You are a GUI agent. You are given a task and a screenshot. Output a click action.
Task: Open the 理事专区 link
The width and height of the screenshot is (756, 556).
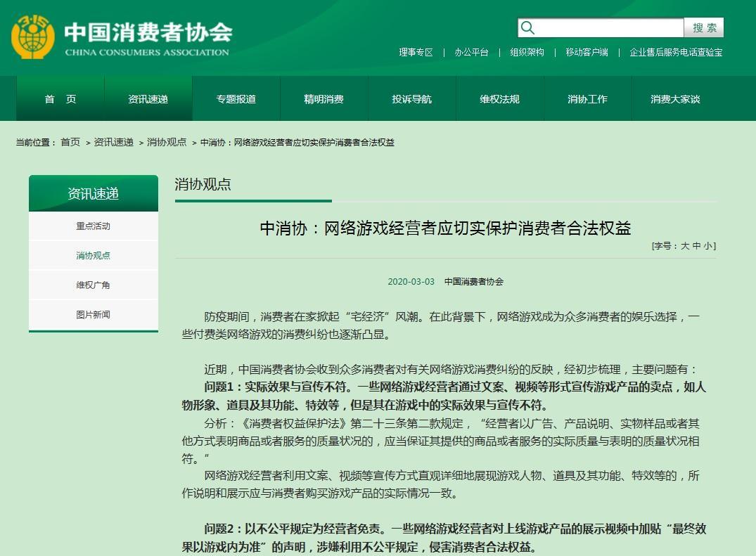(416, 52)
